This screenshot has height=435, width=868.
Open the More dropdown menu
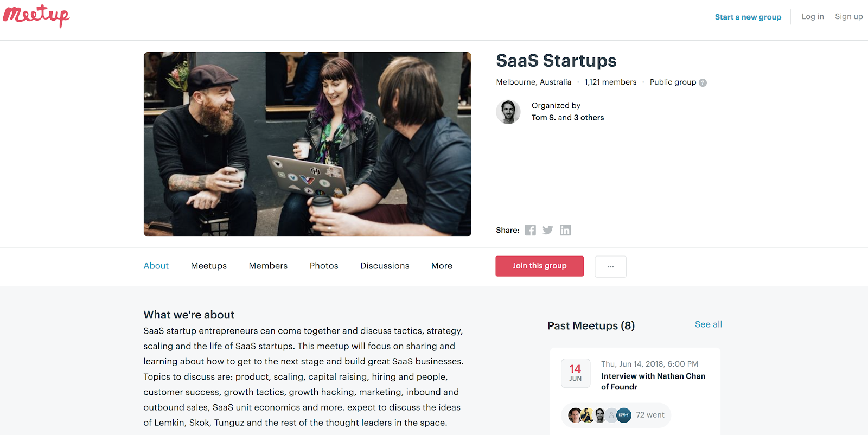pos(442,266)
